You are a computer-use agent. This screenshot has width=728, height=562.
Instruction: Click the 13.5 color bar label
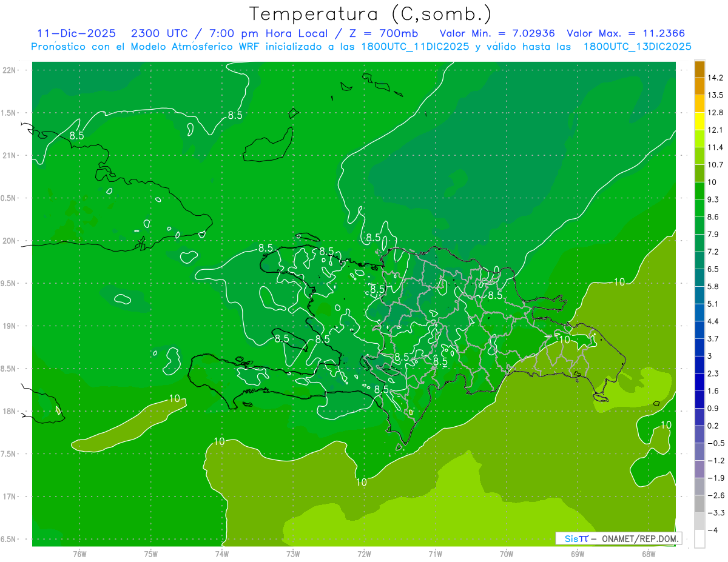tap(715, 95)
